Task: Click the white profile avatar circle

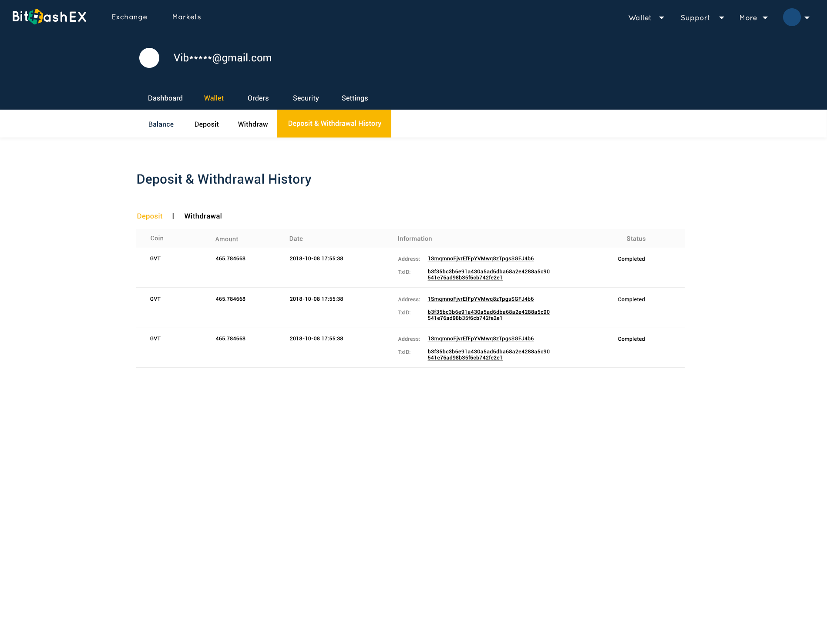Action: (149, 58)
